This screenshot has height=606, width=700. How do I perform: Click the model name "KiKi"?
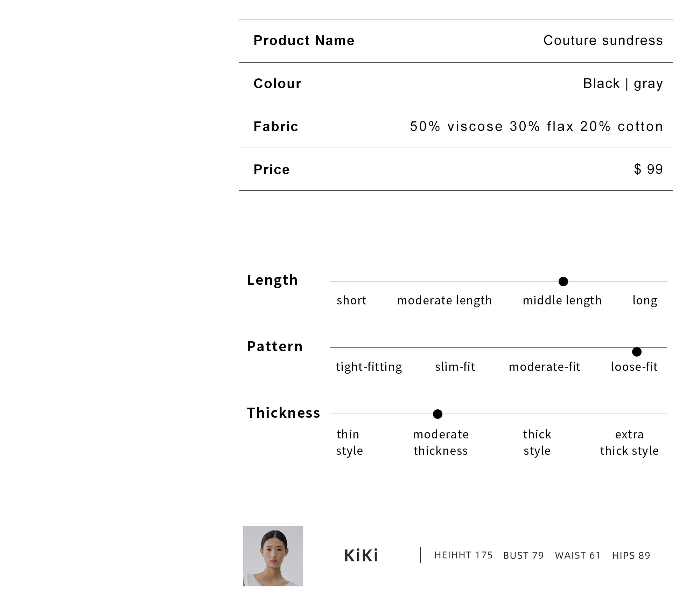click(x=361, y=556)
